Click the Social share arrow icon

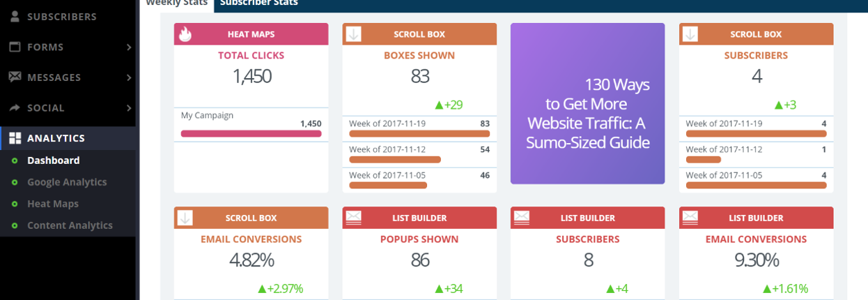(15, 108)
